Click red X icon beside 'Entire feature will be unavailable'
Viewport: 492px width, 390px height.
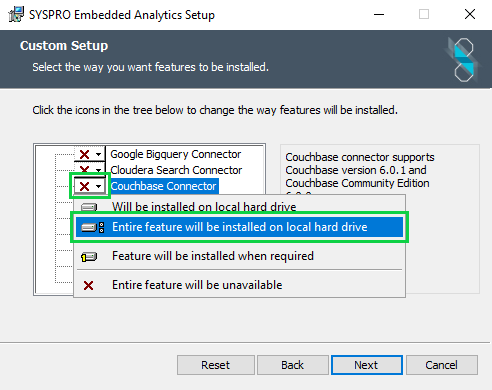[x=88, y=285]
